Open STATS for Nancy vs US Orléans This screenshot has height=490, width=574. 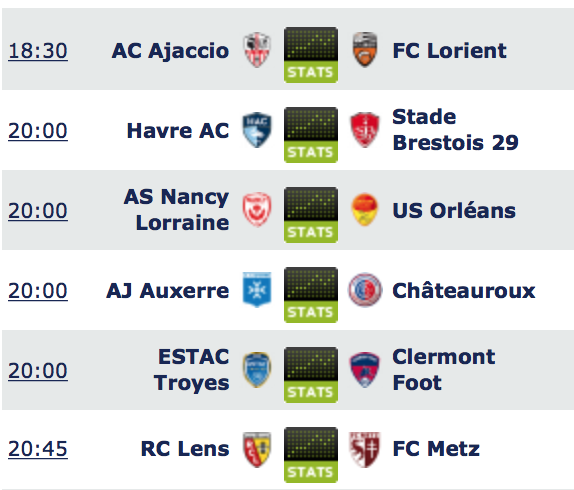[x=311, y=215]
